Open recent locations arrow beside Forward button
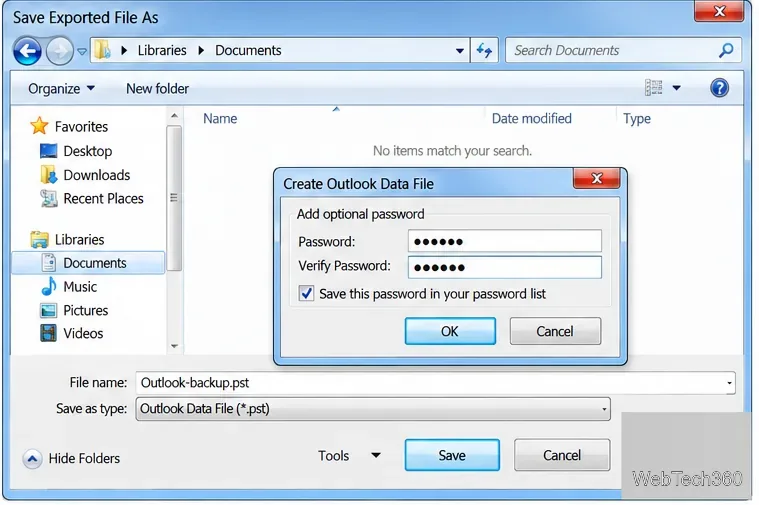759x505 pixels. (x=82, y=51)
